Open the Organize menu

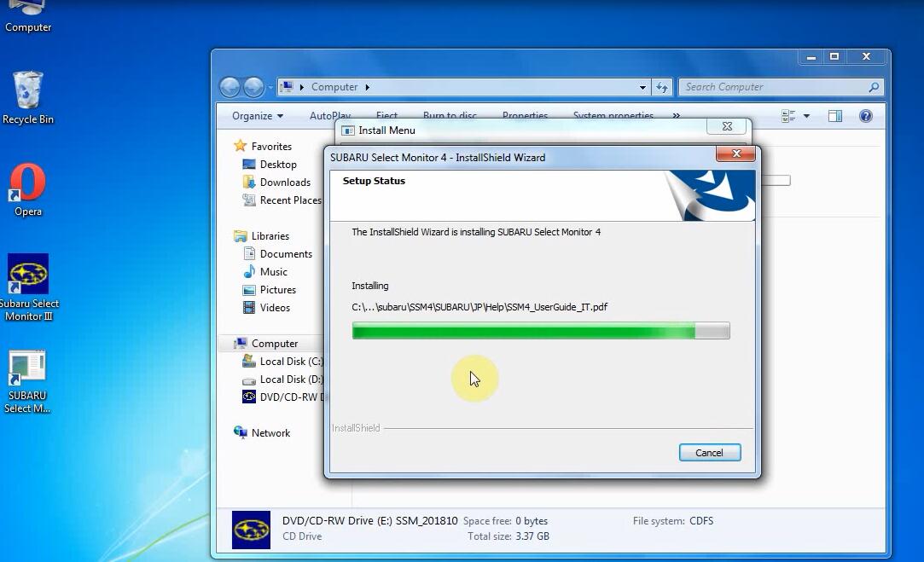coord(258,116)
